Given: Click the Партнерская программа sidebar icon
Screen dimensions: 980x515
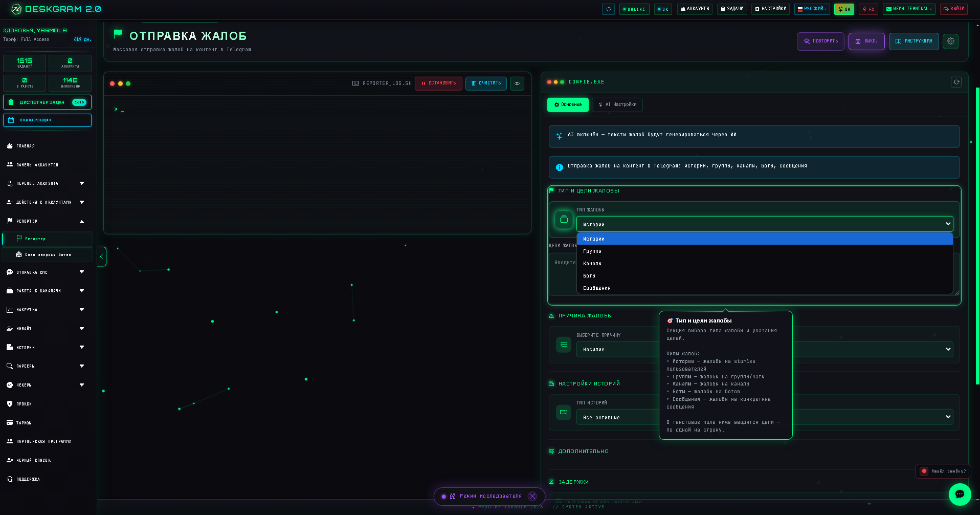Looking at the screenshot, I should click(10, 441).
